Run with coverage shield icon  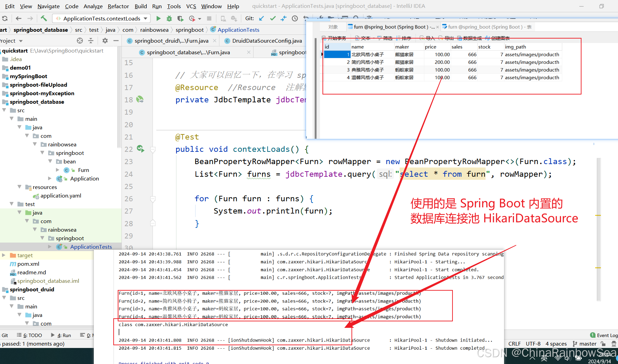coord(180,18)
